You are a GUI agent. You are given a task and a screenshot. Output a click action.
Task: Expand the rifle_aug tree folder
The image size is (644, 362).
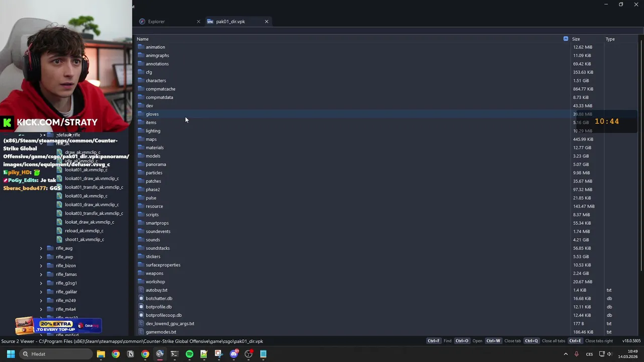[41, 248]
